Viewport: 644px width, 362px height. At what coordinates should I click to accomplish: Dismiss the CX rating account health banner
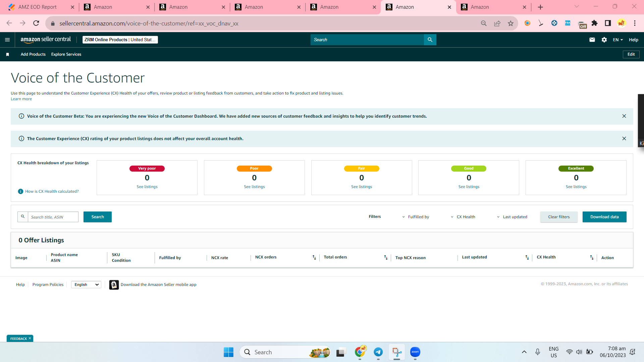(x=624, y=138)
